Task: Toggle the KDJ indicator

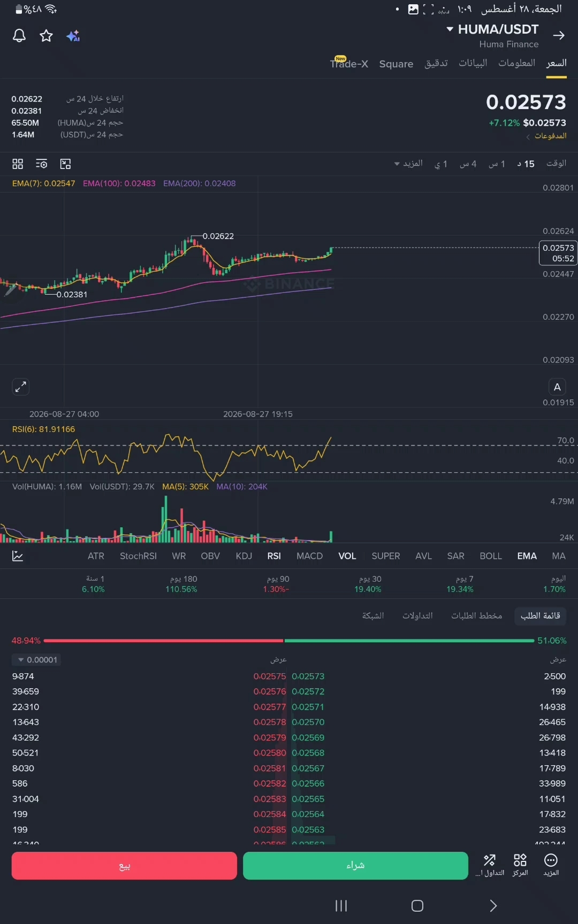Action: tap(244, 556)
